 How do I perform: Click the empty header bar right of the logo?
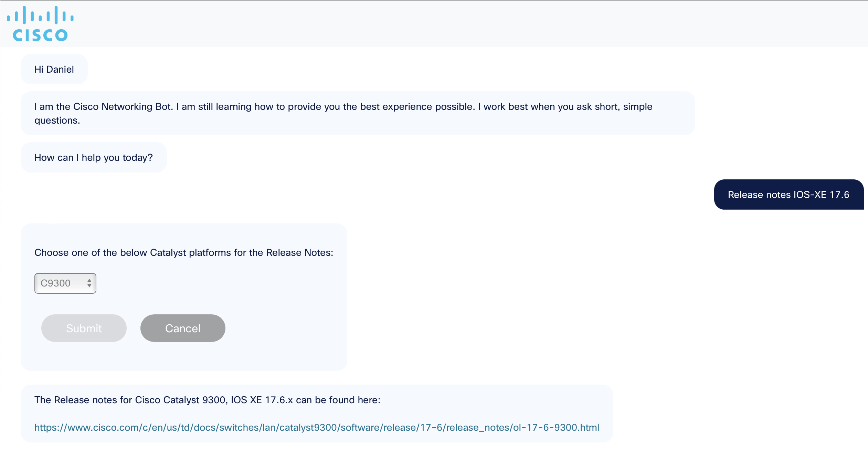[447, 23]
